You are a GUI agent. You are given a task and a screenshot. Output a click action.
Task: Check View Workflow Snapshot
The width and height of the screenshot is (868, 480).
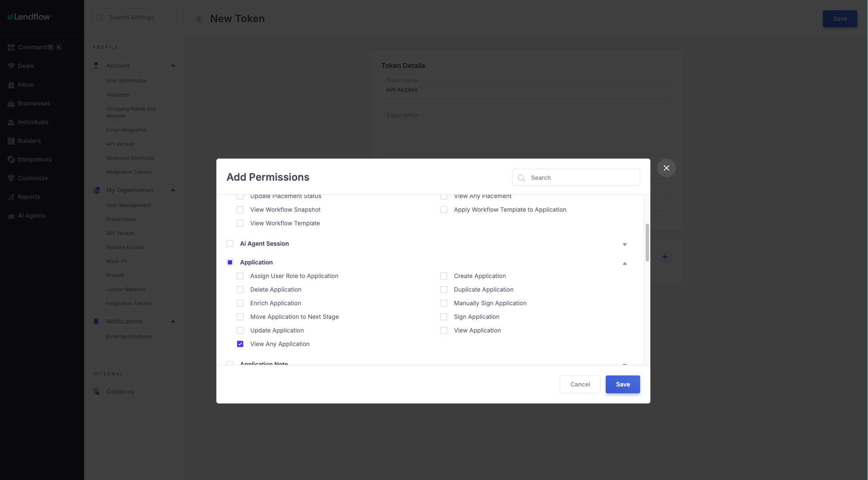coord(240,210)
